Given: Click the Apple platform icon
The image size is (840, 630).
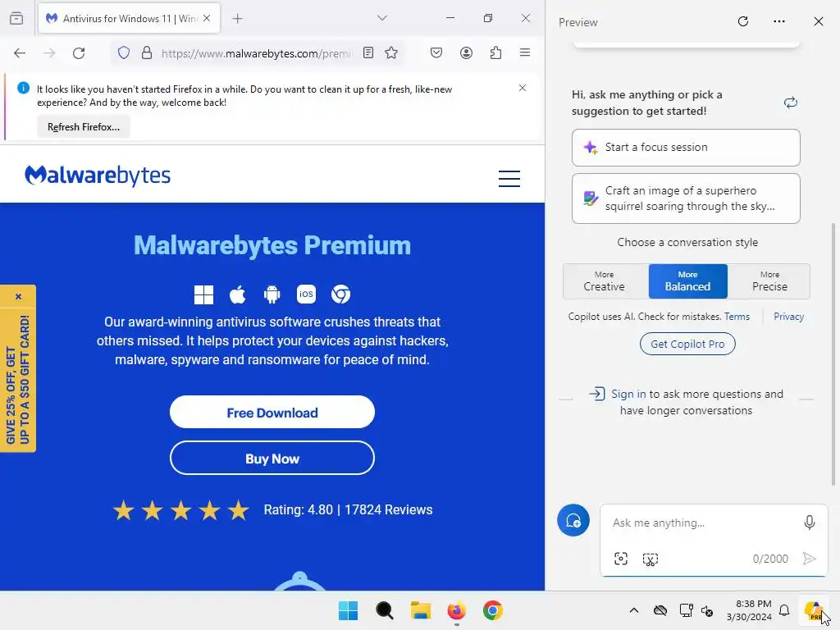Looking at the screenshot, I should click(237, 294).
